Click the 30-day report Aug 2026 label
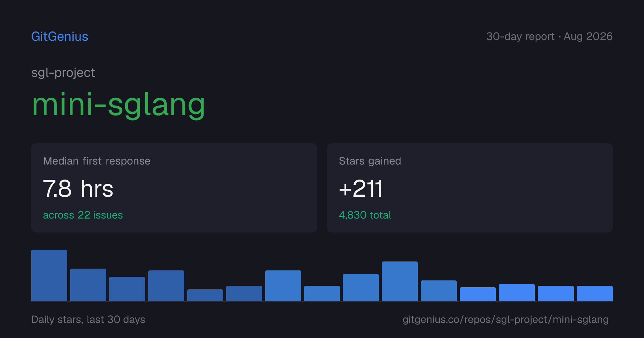The image size is (644, 338). [550, 36]
